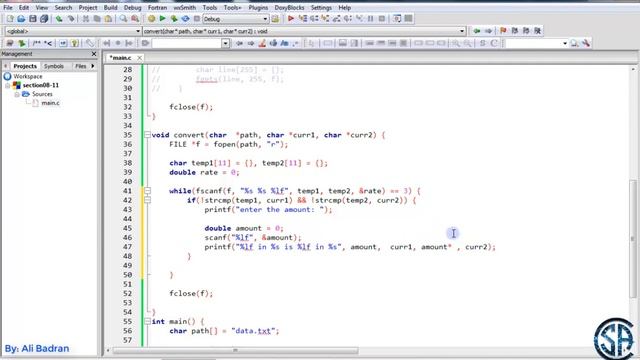
Task: Insert doxygen block comment icon
Action: pos(37,43)
